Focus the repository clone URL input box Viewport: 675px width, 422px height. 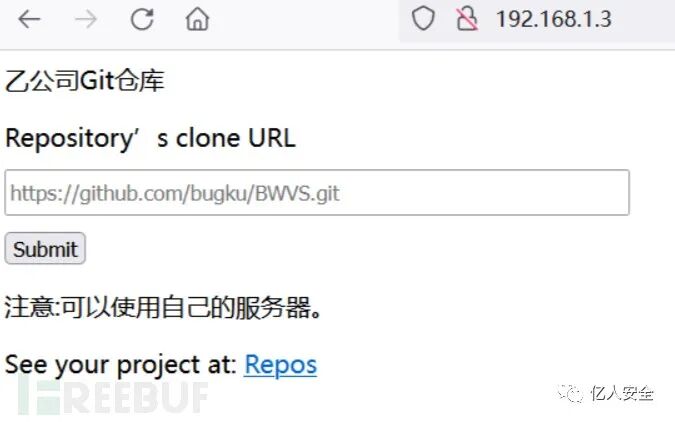317,192
